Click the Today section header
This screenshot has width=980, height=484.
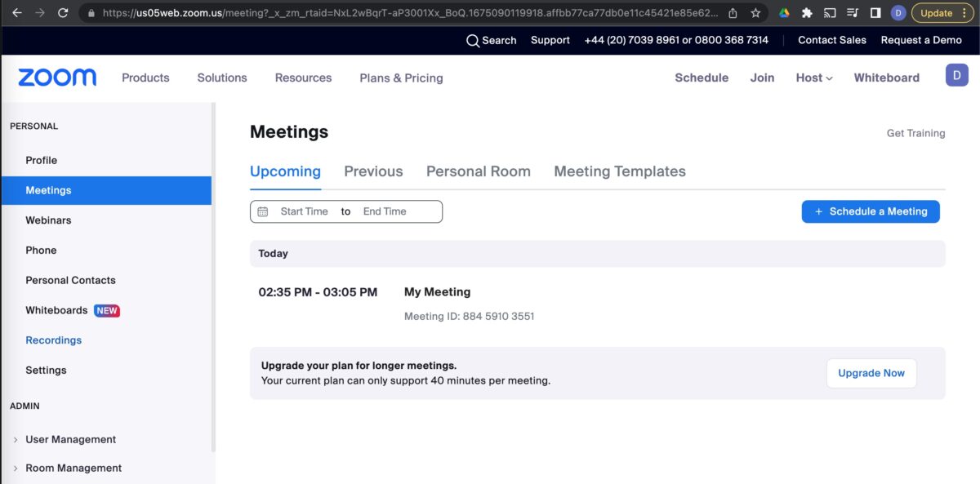coord(598,254)
